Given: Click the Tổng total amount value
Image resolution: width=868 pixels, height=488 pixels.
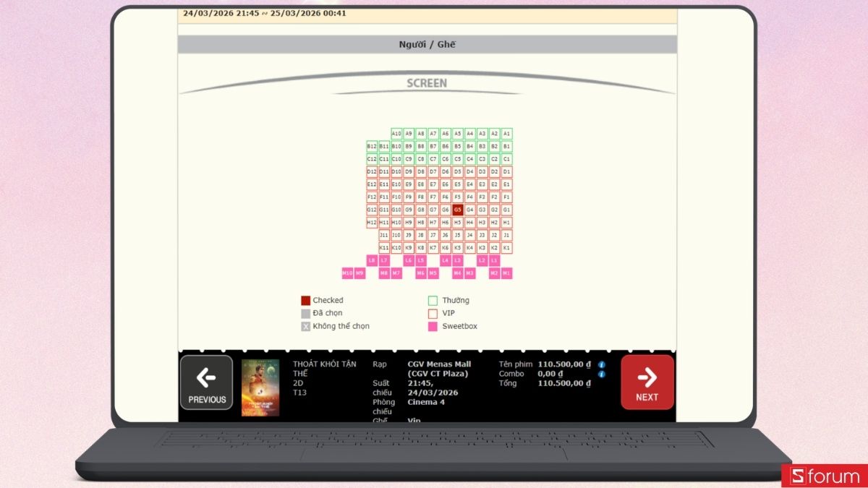Looking at the screenshot, I should pyautogui.click(x=564, y=383).
